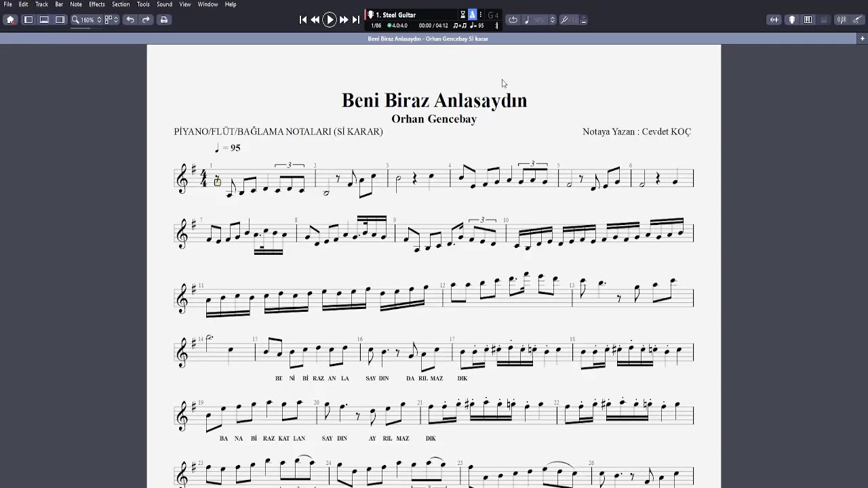Click the artist name Orhan Gencebay

(434, 119)
